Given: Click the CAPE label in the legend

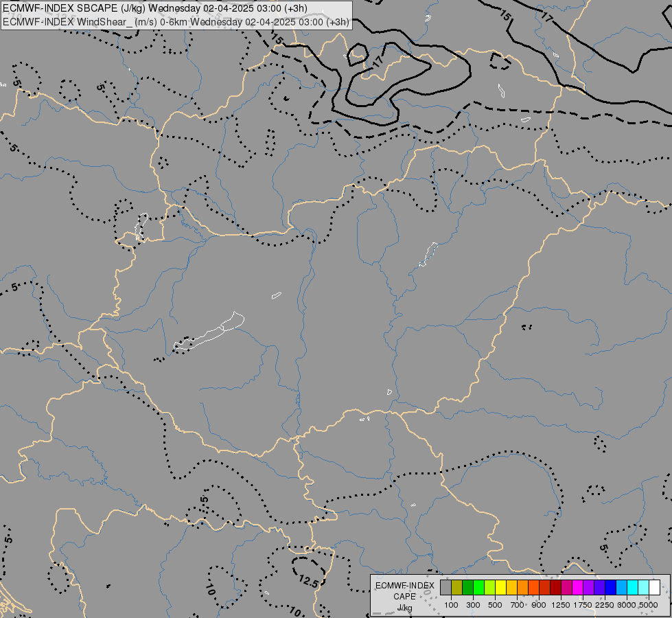Looking at the screenshot, I should [x=404, y=597].
